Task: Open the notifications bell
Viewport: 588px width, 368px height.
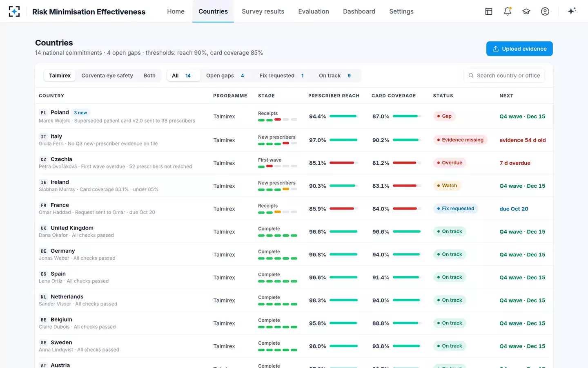Action: click(x=508, y=11)
